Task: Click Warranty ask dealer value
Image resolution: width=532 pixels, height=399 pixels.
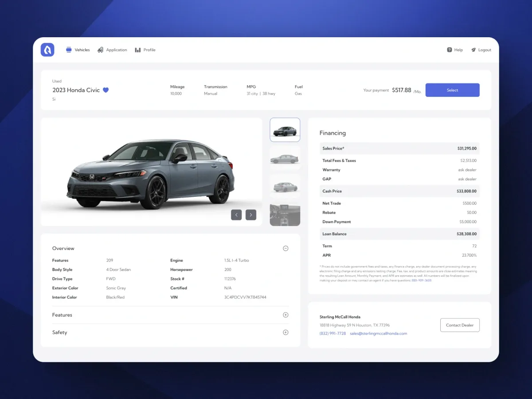Action: coord(467,170)
